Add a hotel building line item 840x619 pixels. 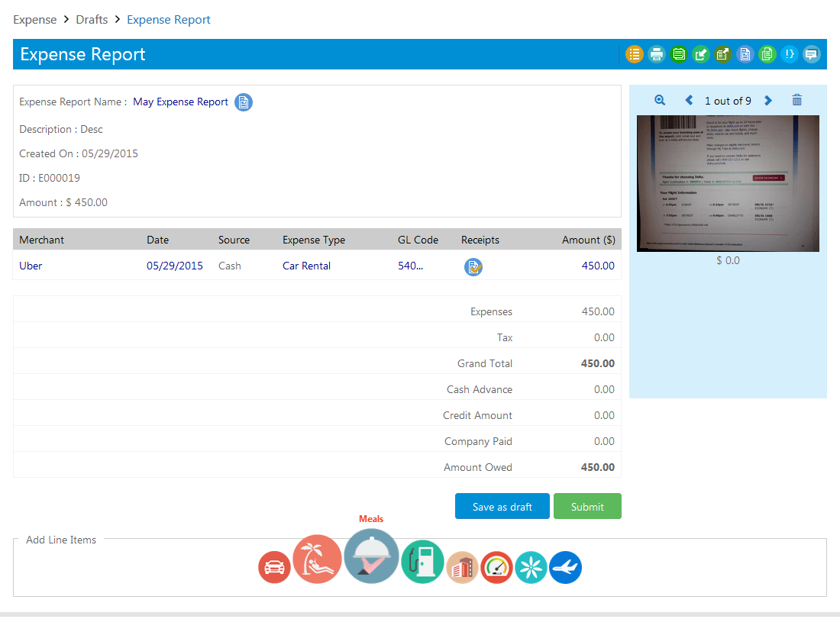(x=462, y=568)
